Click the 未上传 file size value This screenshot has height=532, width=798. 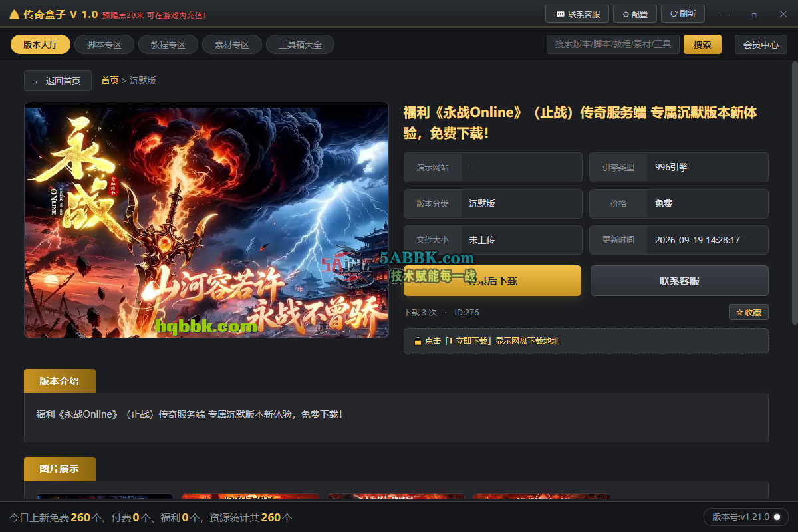482,240
